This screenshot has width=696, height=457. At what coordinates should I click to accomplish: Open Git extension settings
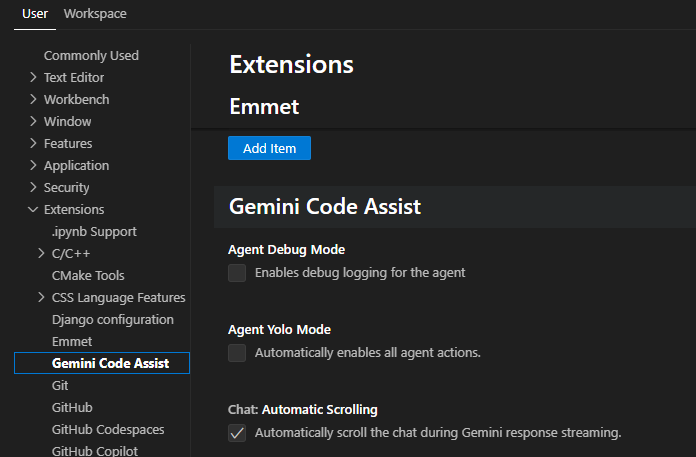[60, 386]
